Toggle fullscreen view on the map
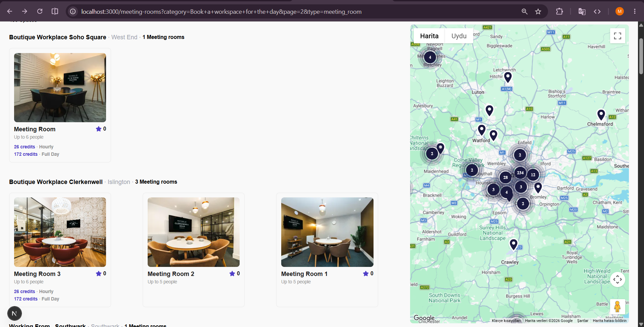The image size is (644, 327). [x=617, y=36]
